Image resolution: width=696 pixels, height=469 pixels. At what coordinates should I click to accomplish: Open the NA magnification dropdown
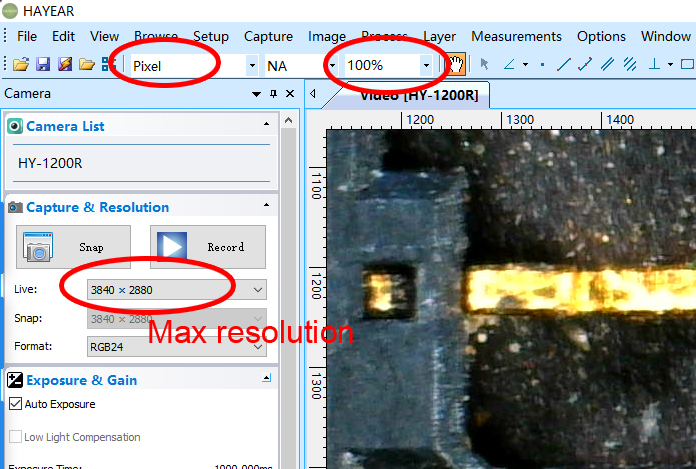point(332,66)
